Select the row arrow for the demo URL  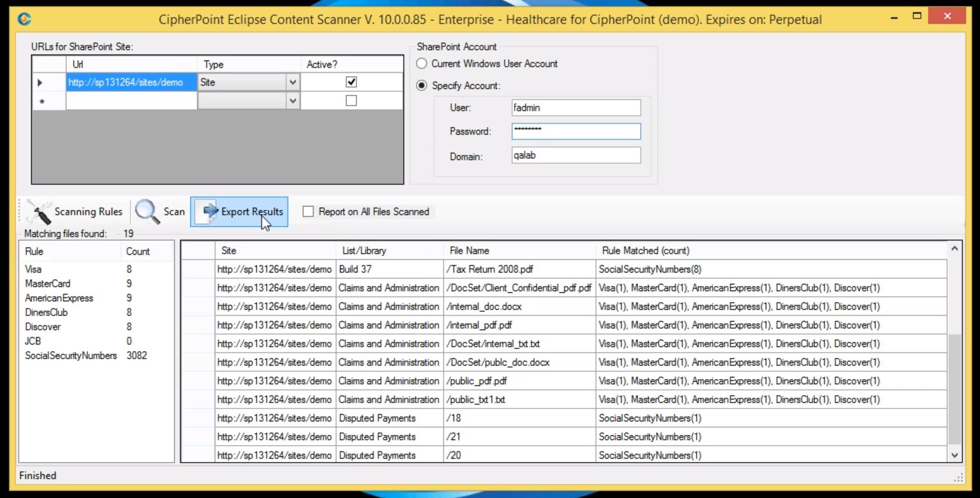pyautogui.click(x=40, y=82)
